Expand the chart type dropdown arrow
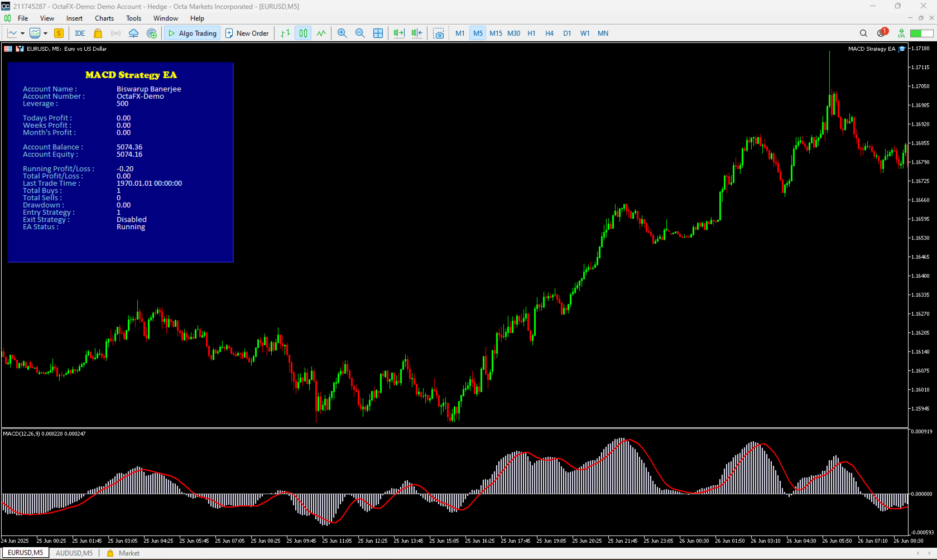Screen dimensions: 937x560 [x=22, y=33]
